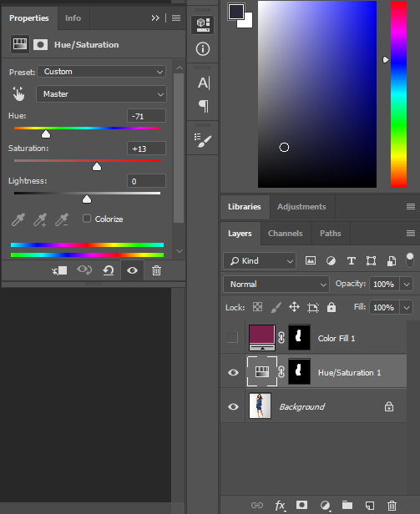
Task: Lock layer position
Action: pos(294,307)
